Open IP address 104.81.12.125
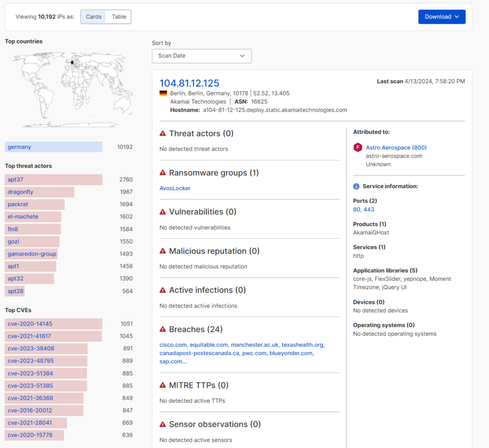 pos(189,83)
